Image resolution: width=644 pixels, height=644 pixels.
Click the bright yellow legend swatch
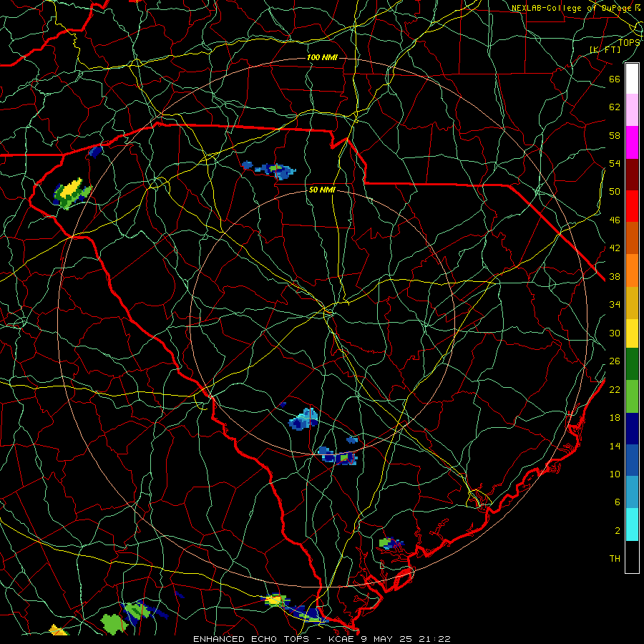[632, 333]
